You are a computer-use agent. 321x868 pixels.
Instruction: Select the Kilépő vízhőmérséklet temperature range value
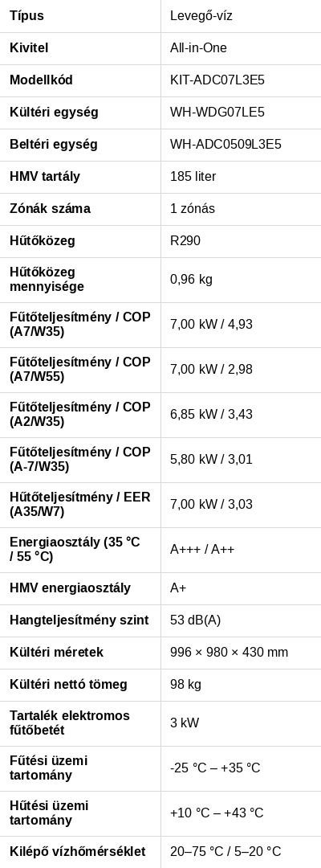(x=226, y=852)
